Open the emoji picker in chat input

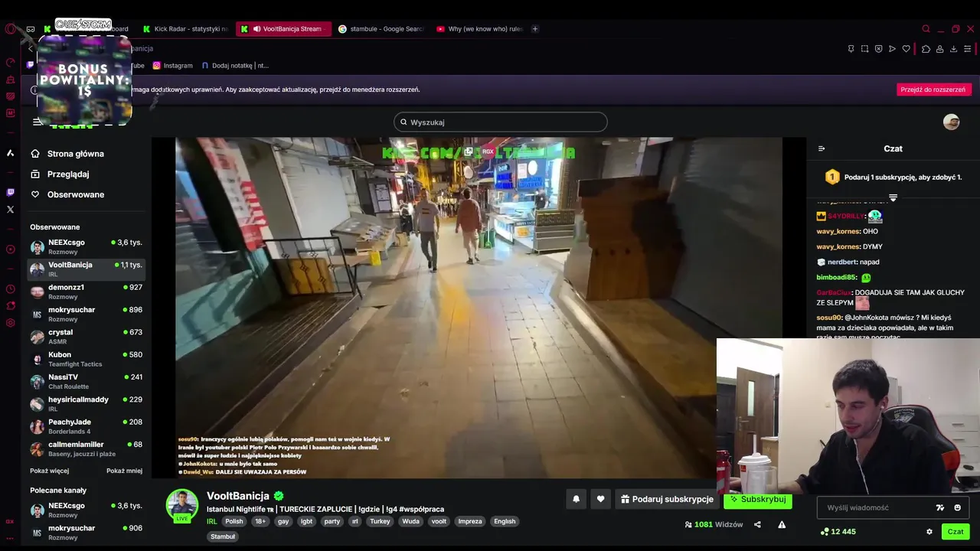957,507
